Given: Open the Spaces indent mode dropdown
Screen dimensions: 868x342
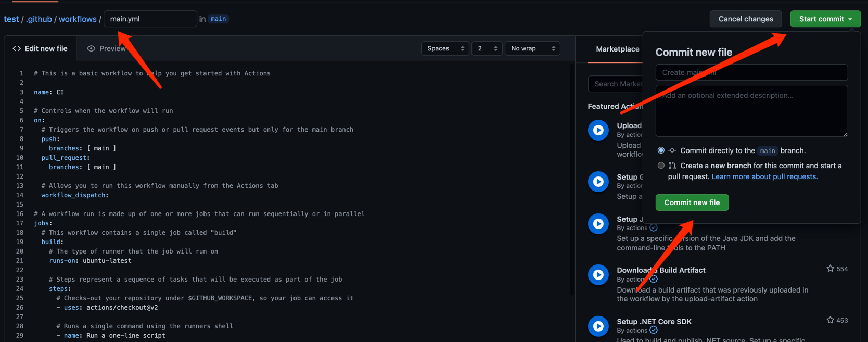Looking at the screenshot, I should tap(445, 48).
